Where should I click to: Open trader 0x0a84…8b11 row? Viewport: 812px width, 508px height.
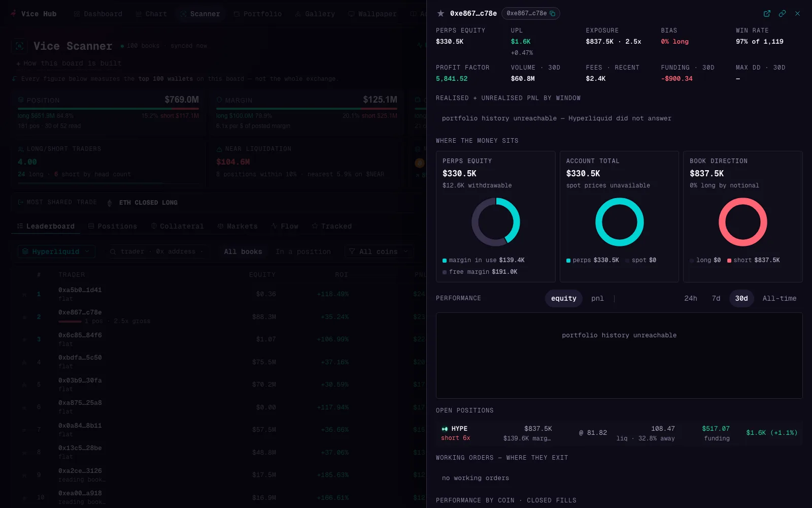218,430
